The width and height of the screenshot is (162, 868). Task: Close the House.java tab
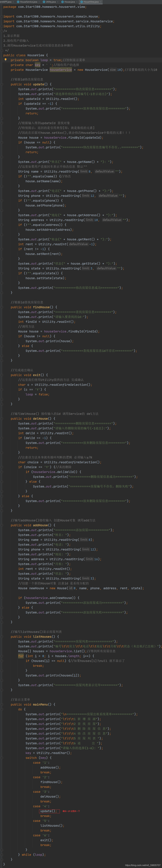[77, 2]
